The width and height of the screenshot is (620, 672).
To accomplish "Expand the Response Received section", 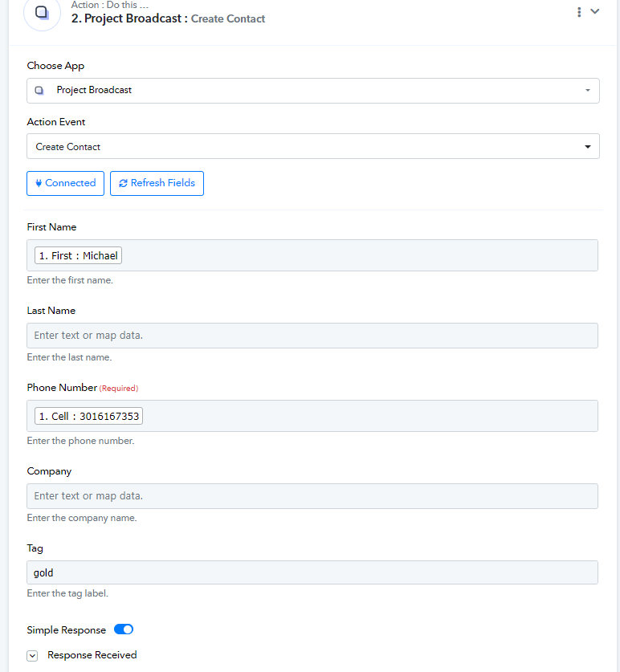I will 32,656.
